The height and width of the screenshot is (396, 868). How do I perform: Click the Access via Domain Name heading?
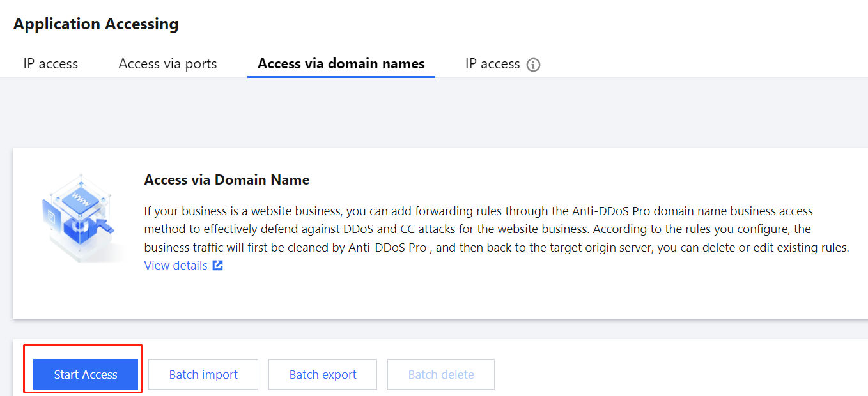pyautogui.click(x=227, y=180)
